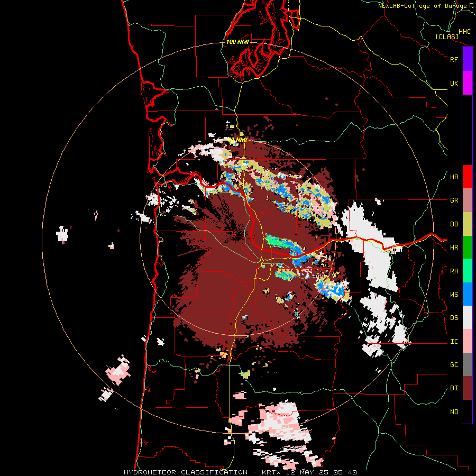Click the [CLAS] units label

[447, 36]
